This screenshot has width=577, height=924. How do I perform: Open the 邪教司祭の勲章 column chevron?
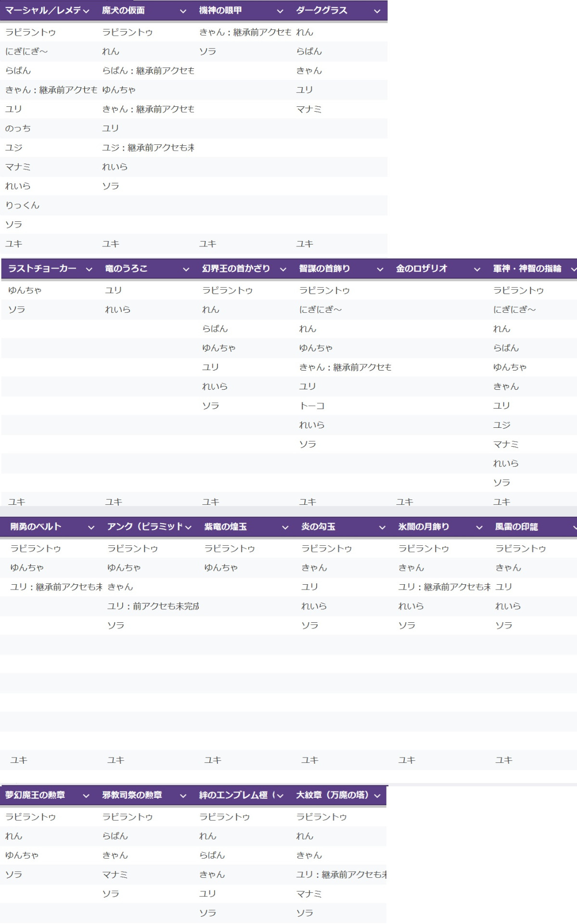[x=183, y=796]
